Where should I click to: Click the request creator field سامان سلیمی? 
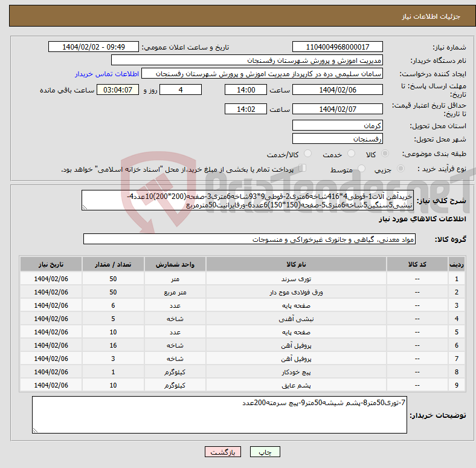pyautogui.click(x=262, y=74)
